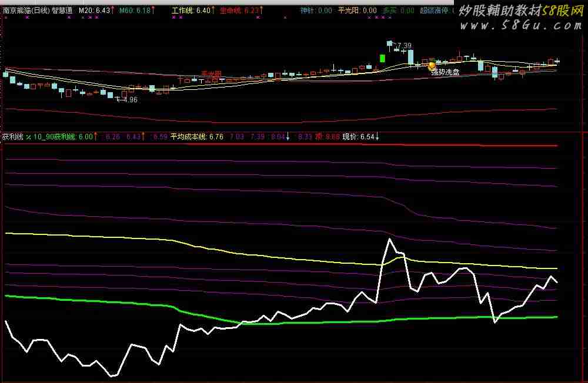Click the M60: 6.18 value label
Screen dimensions: 588x383
pyautogui.click(x=135, y=11)
